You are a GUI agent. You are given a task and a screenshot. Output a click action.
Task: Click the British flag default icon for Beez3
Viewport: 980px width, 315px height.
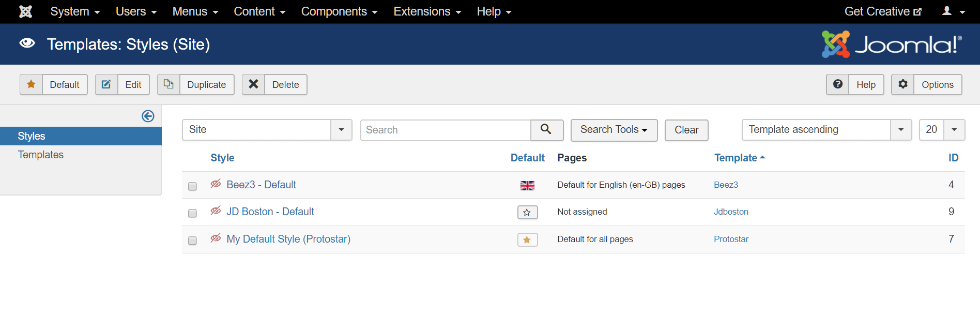click(527, 185)
